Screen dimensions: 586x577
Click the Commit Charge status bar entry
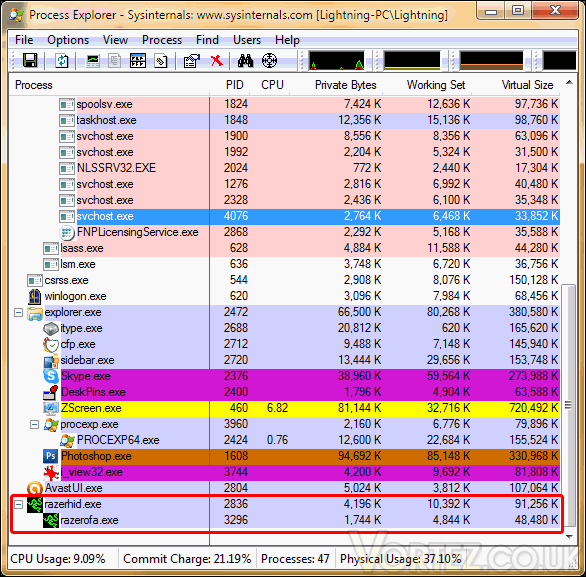coord(187,559)
